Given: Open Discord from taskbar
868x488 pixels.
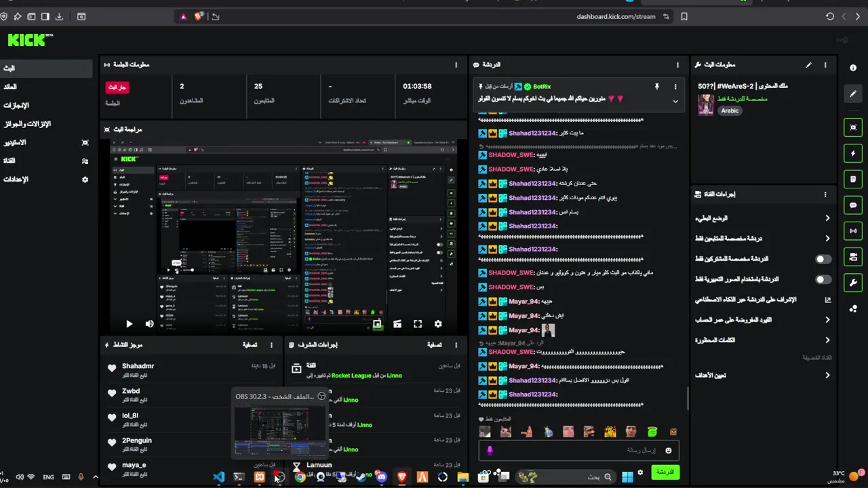Looking at the screenshot, I should [x=381, y=477].
